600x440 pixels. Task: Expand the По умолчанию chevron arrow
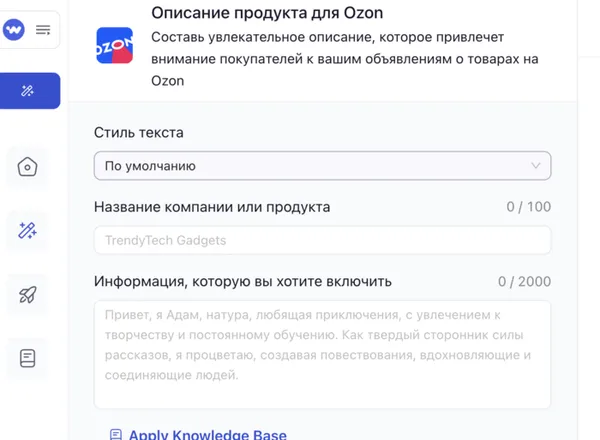[x=535, y=166]
